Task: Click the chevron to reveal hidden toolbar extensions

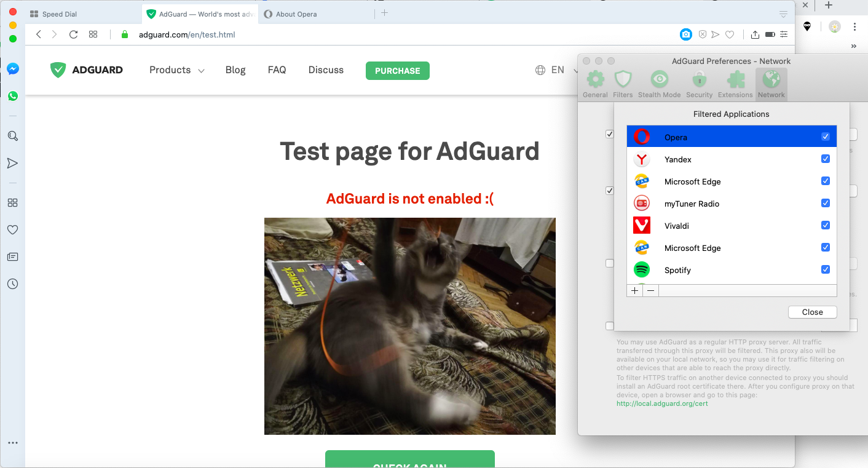Action: (853, 46)
